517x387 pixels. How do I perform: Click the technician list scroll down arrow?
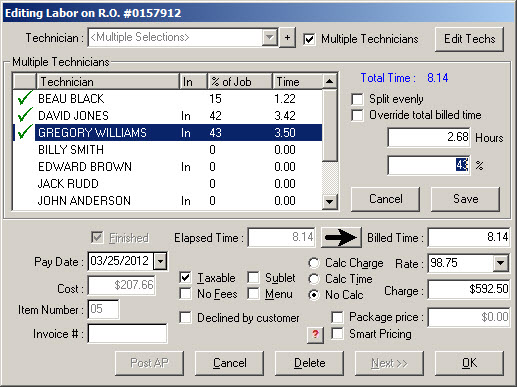329,202
